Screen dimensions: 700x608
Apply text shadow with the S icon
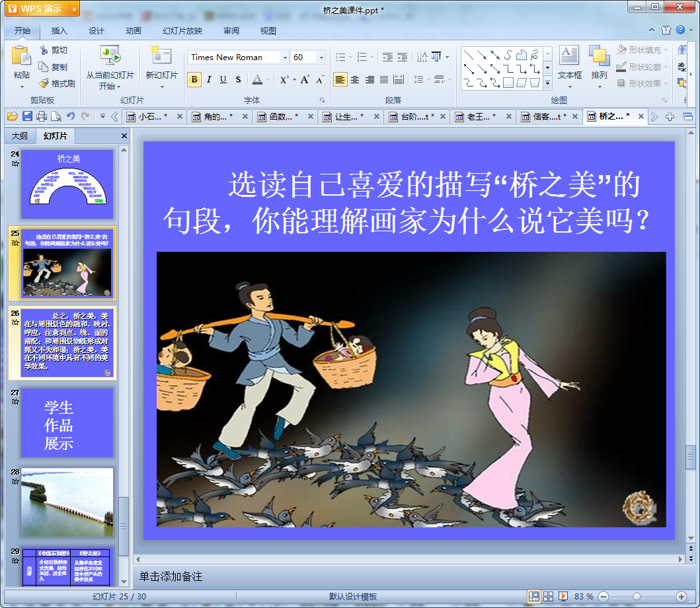pos(238,79)
